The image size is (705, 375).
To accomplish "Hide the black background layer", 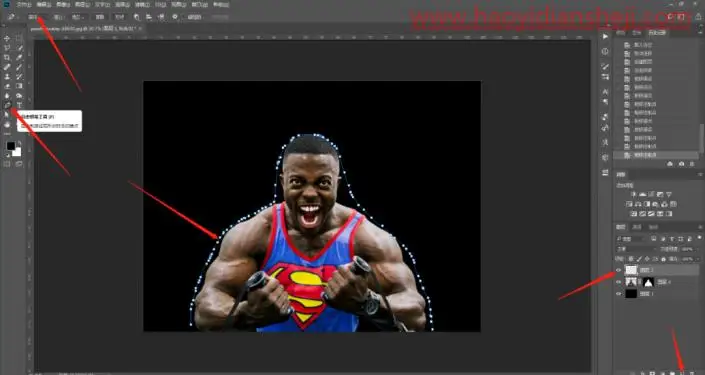I will (x=618, y=294).
